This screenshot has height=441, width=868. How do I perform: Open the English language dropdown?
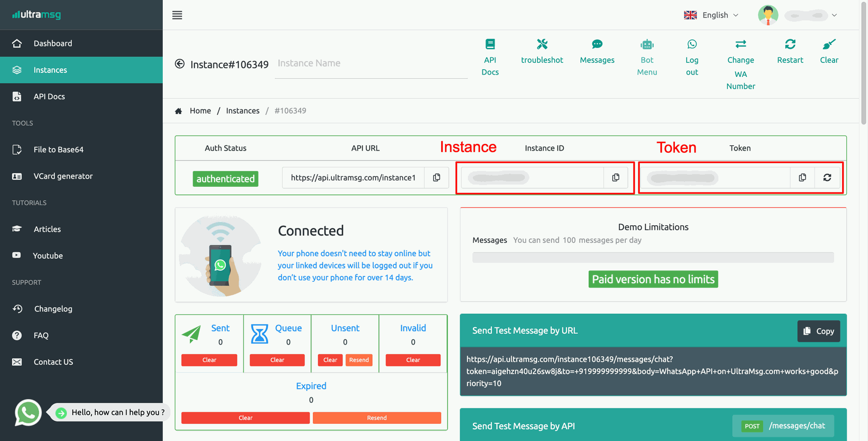point(711,15)
